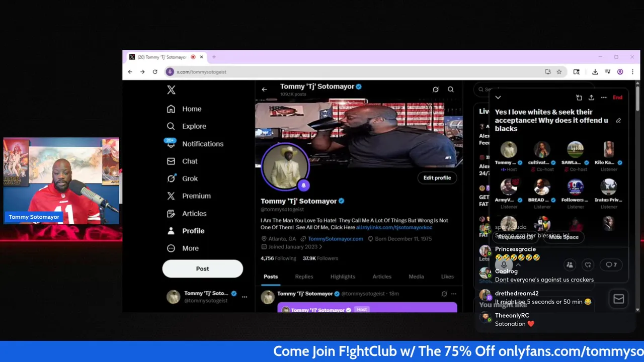The width and height of the screenshot is (644, 362).
Task: Select the Media tab
Action: pos(416,277)
